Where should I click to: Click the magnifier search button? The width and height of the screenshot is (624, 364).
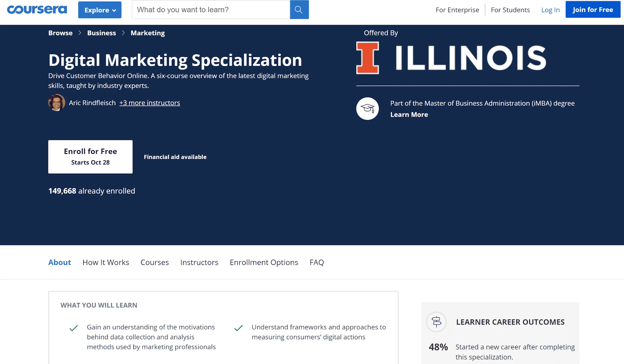(x=299, y=10)
